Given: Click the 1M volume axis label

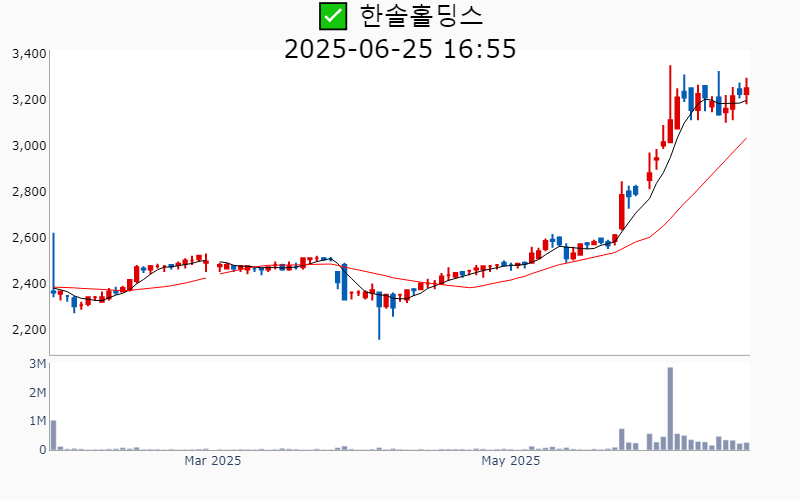Looking at the screenshot, I should click(x=37, y=421).
